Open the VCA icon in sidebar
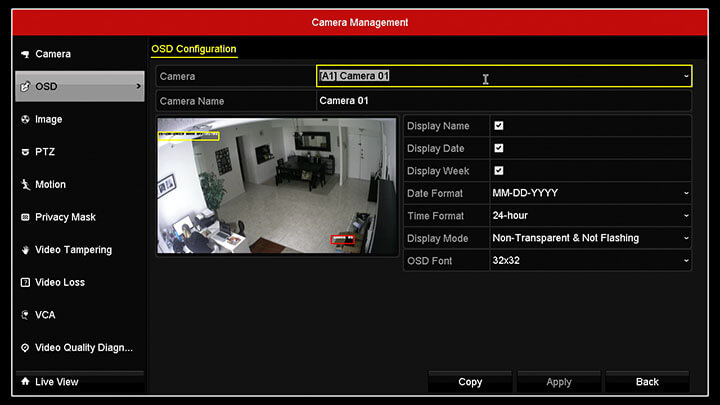The width and height of the screenshot is (720, 405). [25, 315]
